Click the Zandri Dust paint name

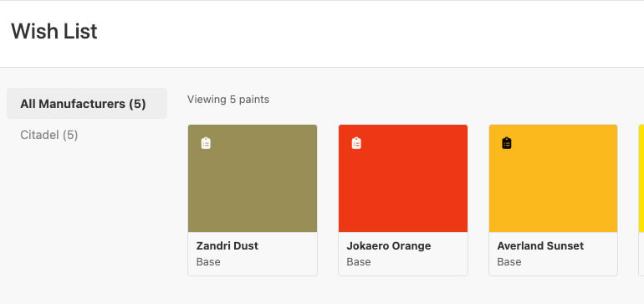click(x=227, y=246)
